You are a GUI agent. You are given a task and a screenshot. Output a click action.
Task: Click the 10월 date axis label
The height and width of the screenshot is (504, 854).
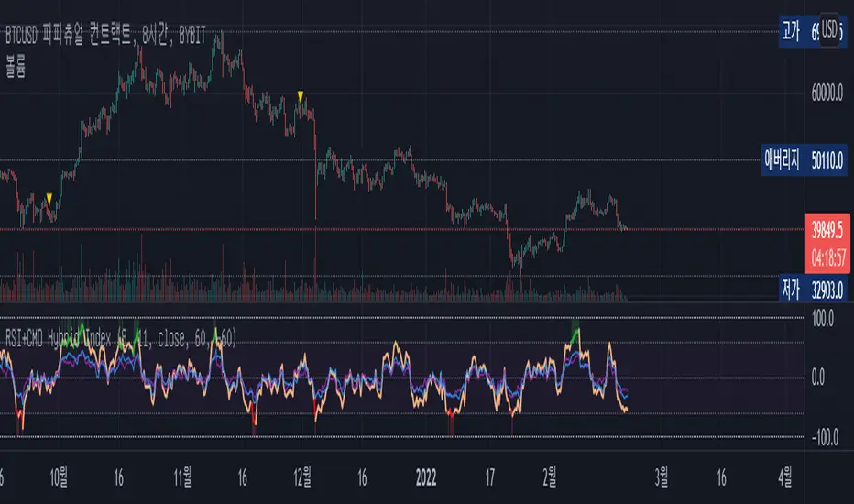tap(59, 477)
